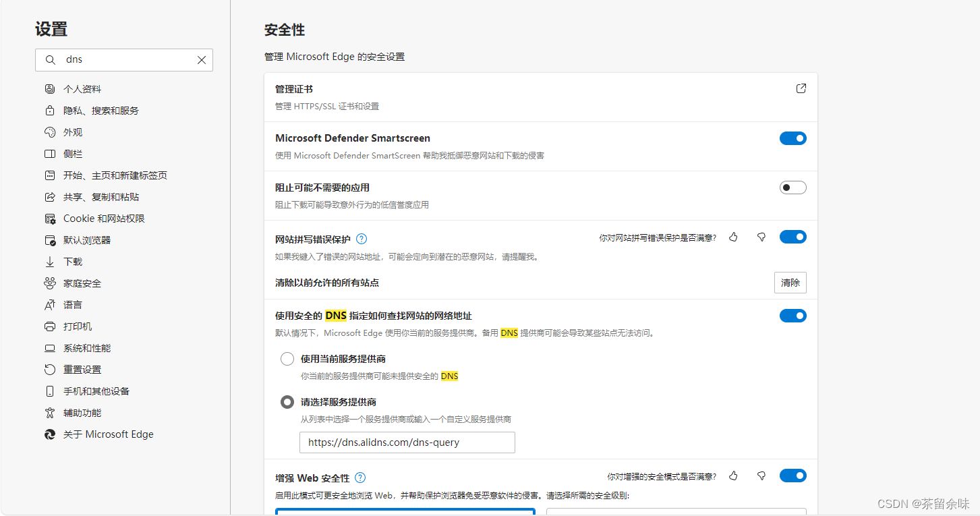
Task: Select 请选择服务提供商 radio button
Action: 287,402
